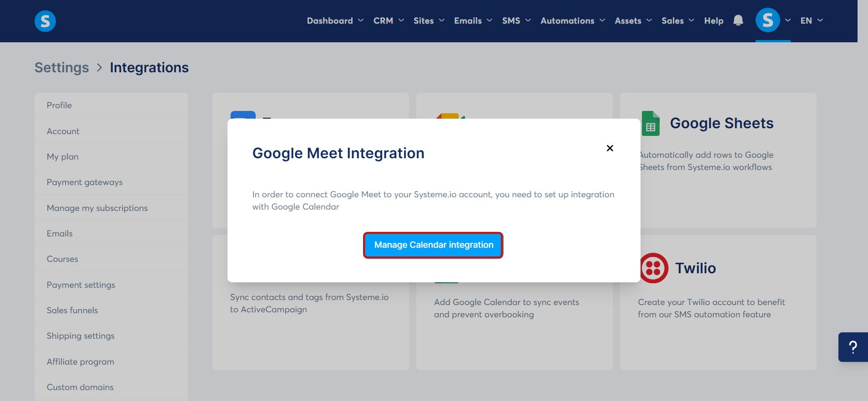Expand the Dashboard menu
Image resolution: width=868 pixels, height=401 pixels.
coord(335,20)
